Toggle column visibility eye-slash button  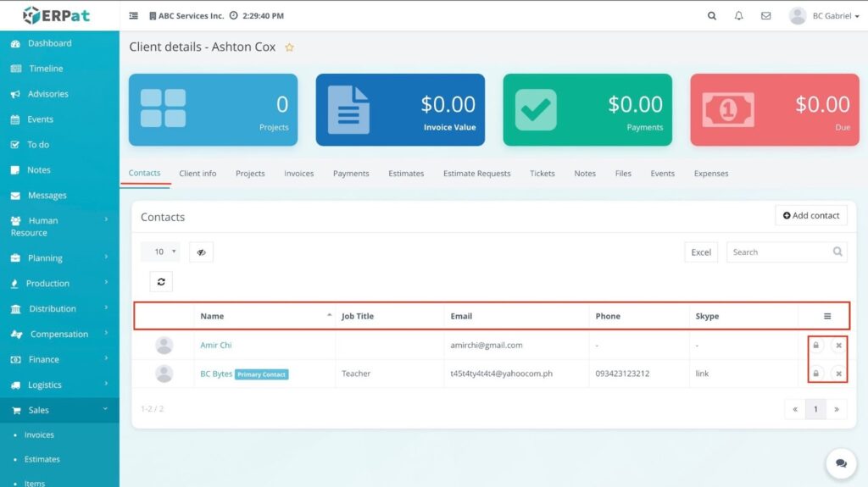click(x=201, y=252)
